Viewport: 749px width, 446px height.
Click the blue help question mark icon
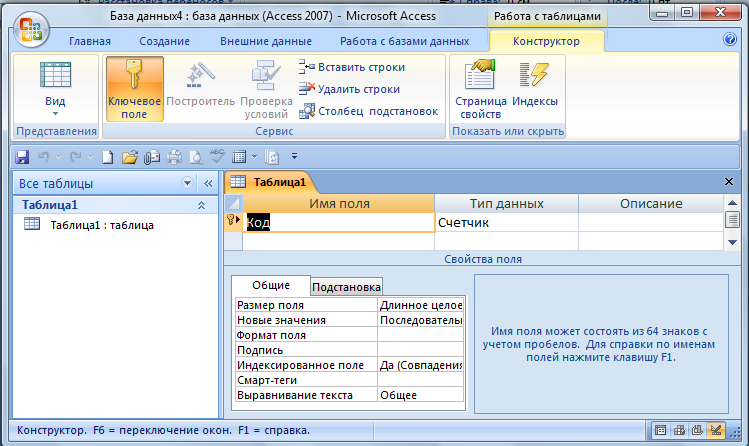coord(729,39)
